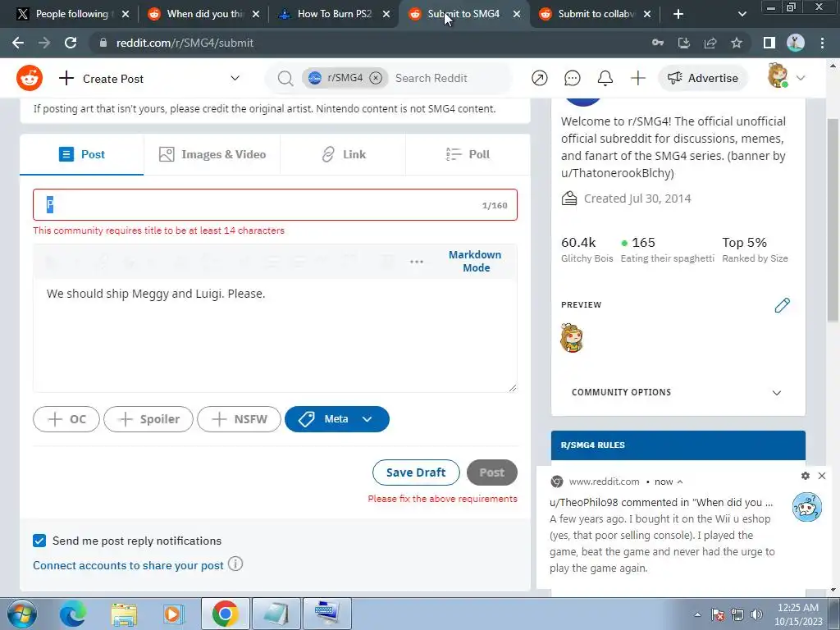Open the formatting toolbar more options
The width and height of the screenshot is (840, 630).
(416, 262)
